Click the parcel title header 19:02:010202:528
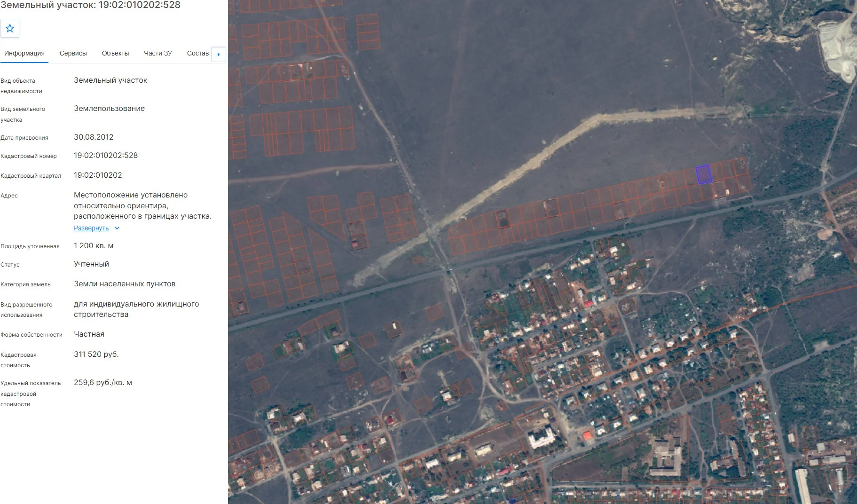The image size is (857, 504). (90, 5)
